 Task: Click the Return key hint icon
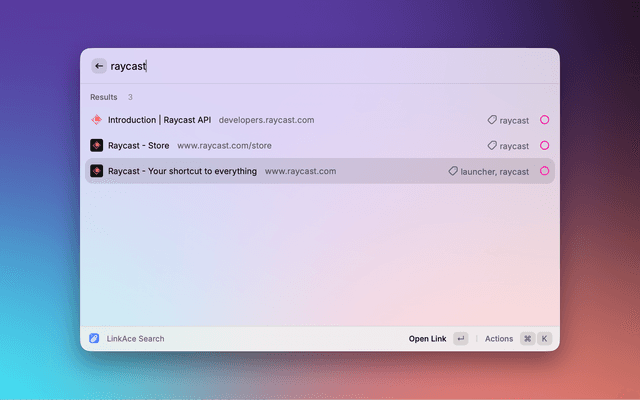tap(460, 338)
